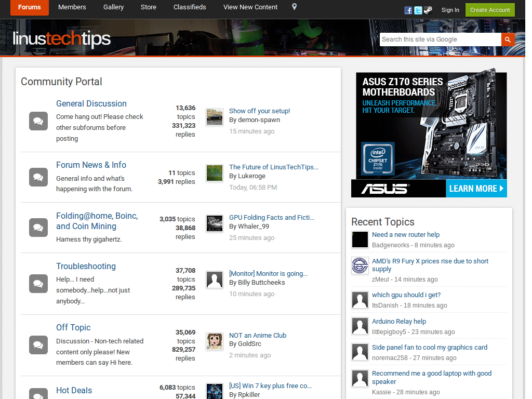The image size is (532, 399).
Task: Focus the Search this site via Google field
Action: pyautogui.click(x=441, y=39)
